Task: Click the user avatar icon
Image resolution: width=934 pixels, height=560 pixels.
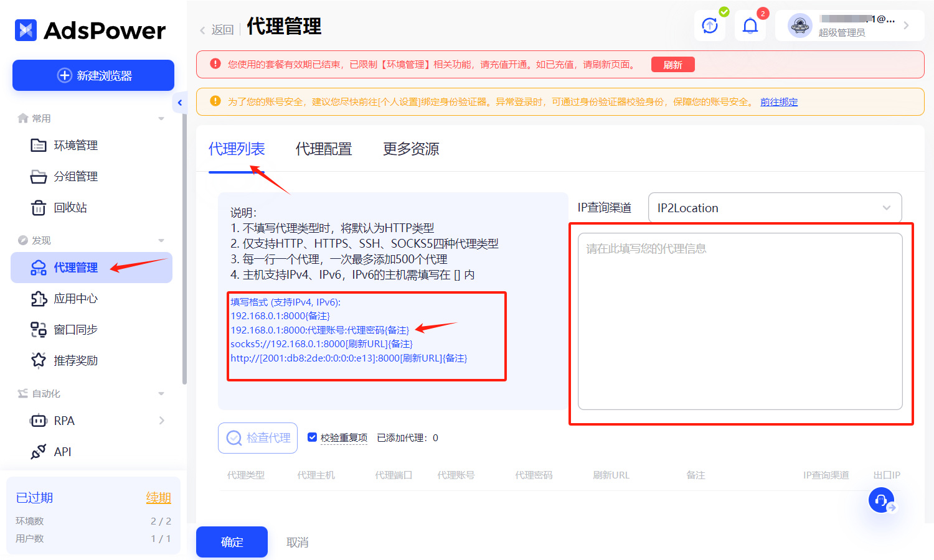Action: point(800,26)
